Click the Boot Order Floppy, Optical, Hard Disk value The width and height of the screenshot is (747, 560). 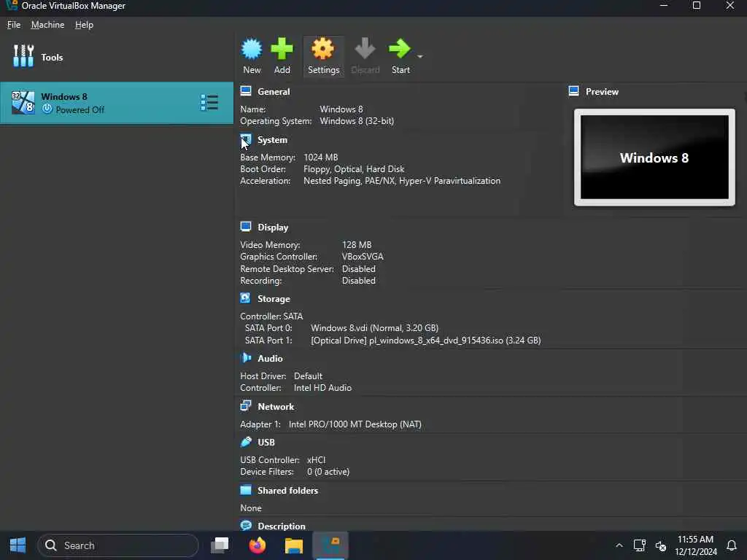click(x=354, y=169)
